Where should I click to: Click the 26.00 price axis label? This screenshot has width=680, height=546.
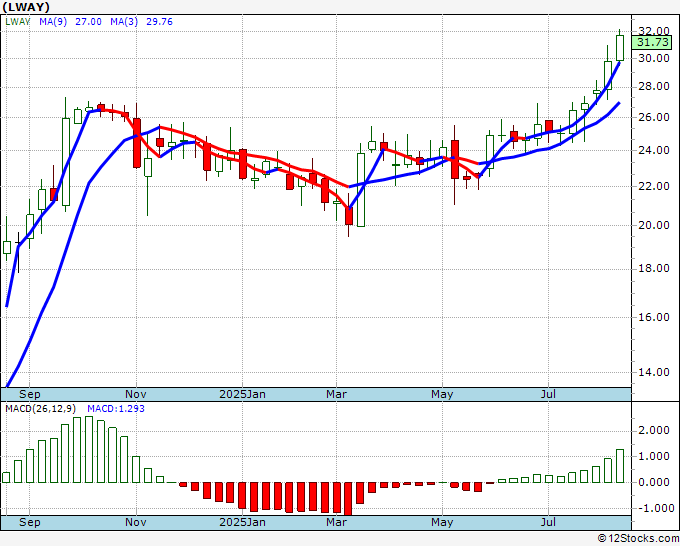click(x=654, y=117)
